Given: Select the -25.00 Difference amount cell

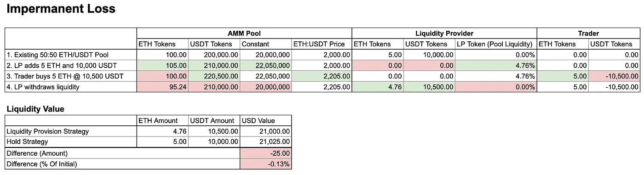Looking at the screenshot, I should [266, 153].
